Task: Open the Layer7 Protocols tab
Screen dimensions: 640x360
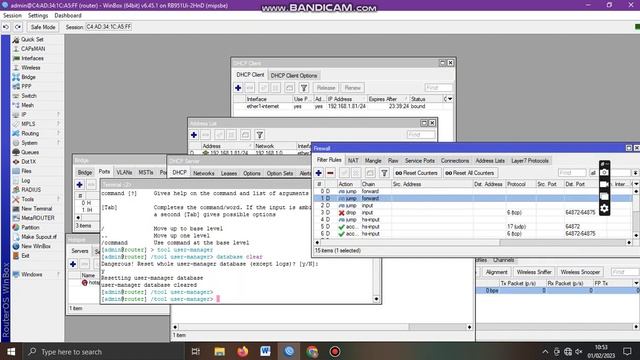Action: coord(530,161)
